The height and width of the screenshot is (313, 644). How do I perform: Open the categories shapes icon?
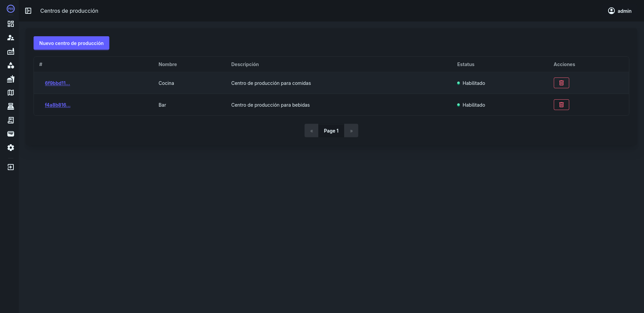pyautogui.click(x=11, y=65)
